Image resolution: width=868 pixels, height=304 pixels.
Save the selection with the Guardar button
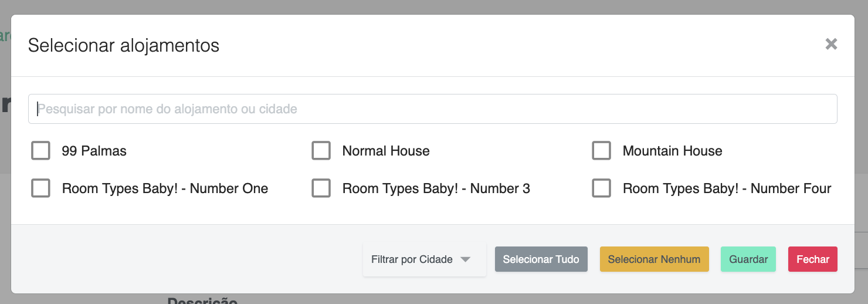[748, 259]
